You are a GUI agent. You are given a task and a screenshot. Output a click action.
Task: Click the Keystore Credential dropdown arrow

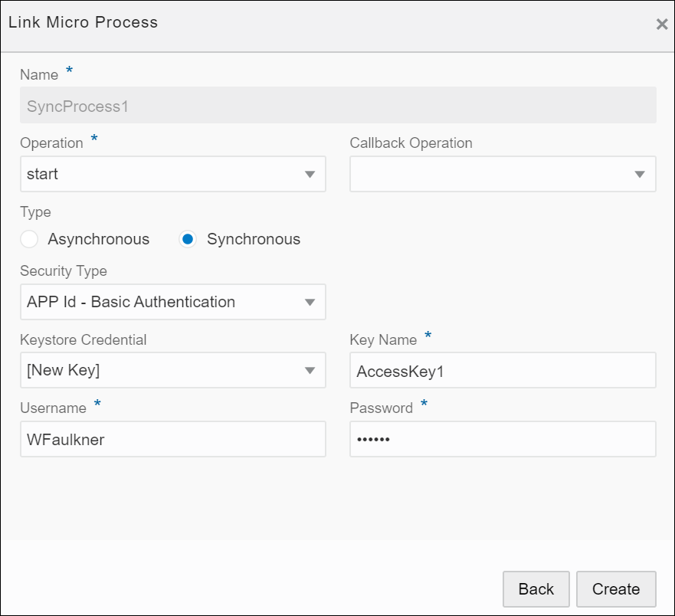[311, 370]
